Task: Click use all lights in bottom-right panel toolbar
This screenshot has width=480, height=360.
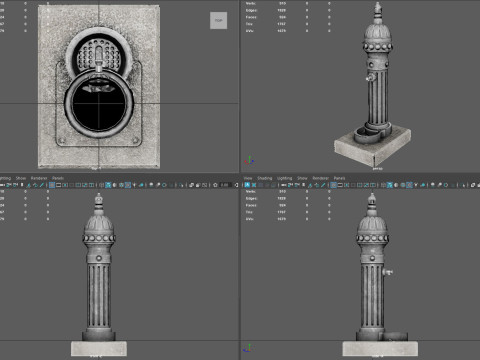Action: pos(416,185)
